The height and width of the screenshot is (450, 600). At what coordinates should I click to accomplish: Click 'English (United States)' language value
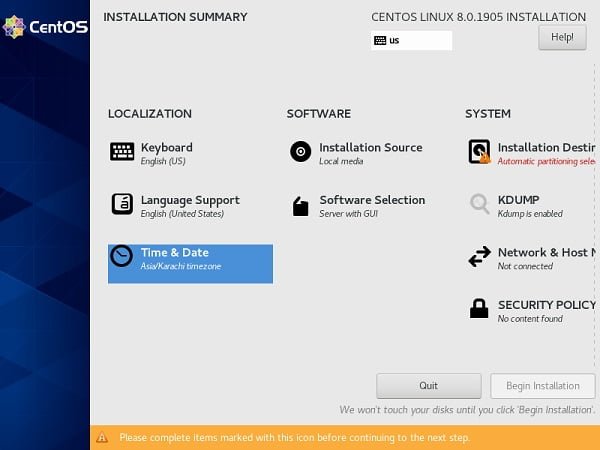[182, 214]
